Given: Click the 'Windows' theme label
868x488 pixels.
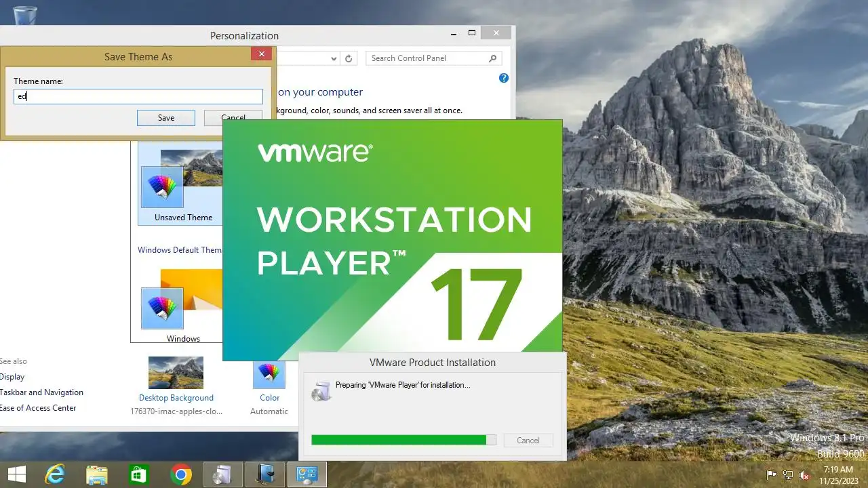Looking at the screenshot, I should coord(183,339).
